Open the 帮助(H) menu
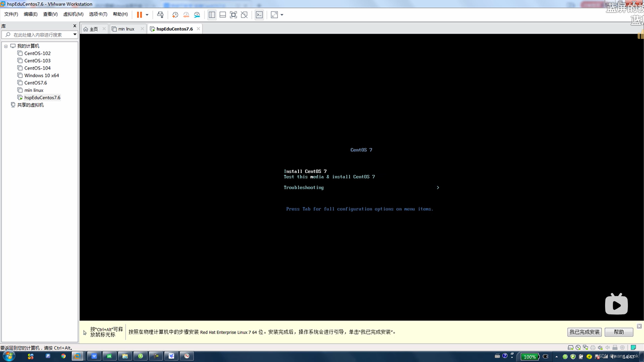Viewport: 644px width, 362px height. (x=120, y=14)
